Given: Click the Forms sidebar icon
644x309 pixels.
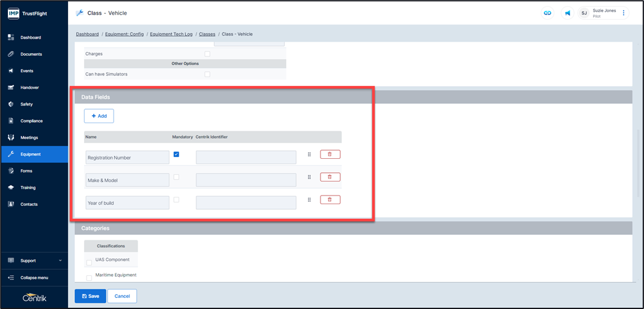Looking at the screenshot, I should click(x=11, y=170).
